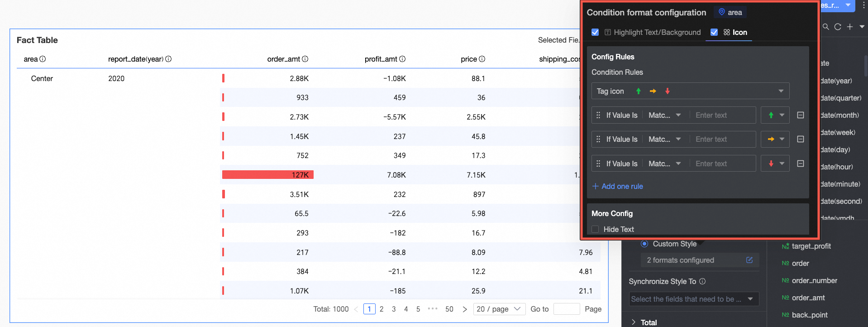868x327 pixels.
Task: Click the date(month) field in list
Action: coord(839,115)
